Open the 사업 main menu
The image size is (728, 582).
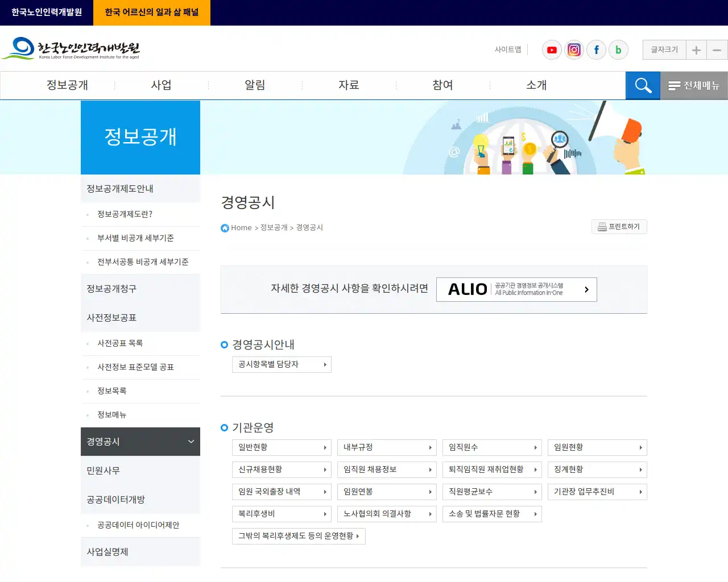pos(161,85)
